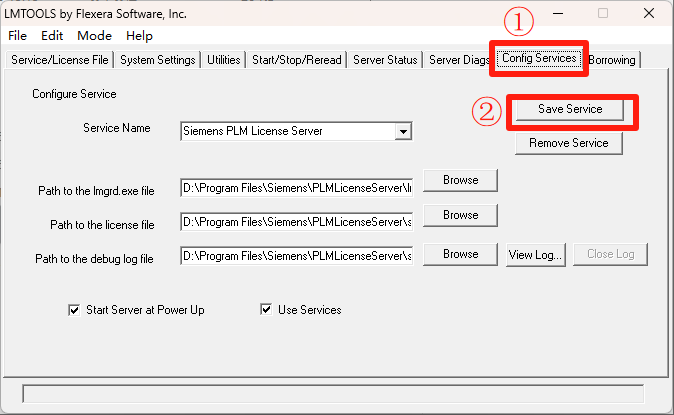Toggle the Use Services checkbox

click(x=266, y=310)
